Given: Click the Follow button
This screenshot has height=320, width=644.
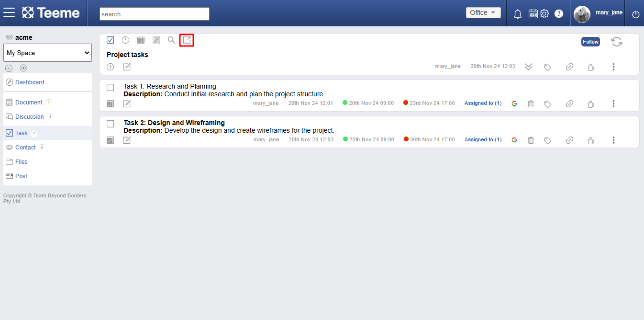Looking at the screenshot, I should coord(590,42).
